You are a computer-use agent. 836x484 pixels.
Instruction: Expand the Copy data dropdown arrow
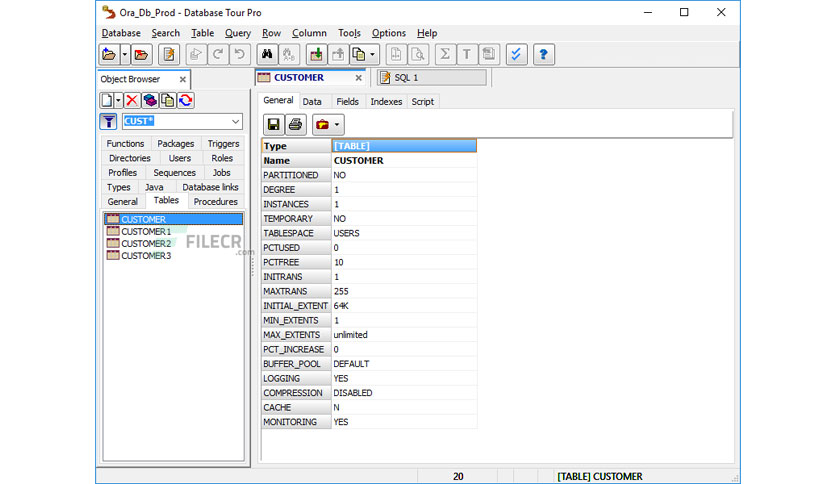pyautogui.click(x=373, y=54)
